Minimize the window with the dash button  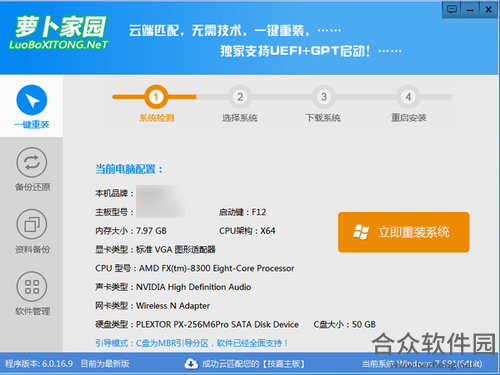(x=470, y=9)
